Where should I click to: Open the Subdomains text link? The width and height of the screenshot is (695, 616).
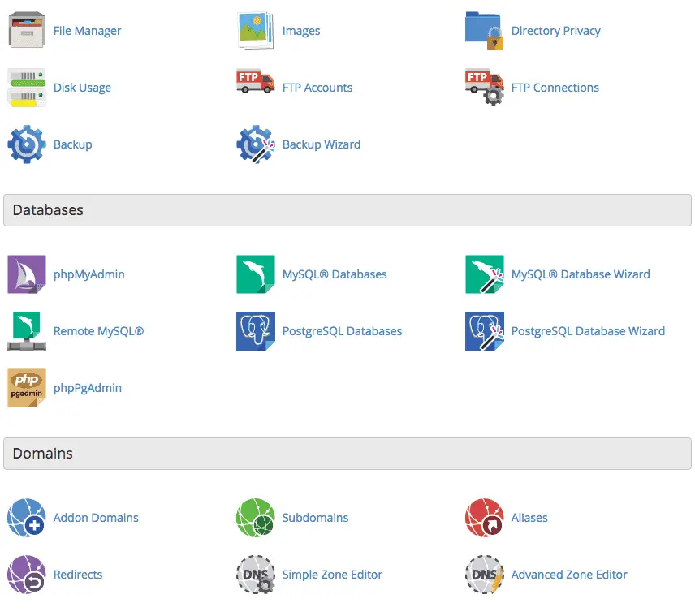315,518
